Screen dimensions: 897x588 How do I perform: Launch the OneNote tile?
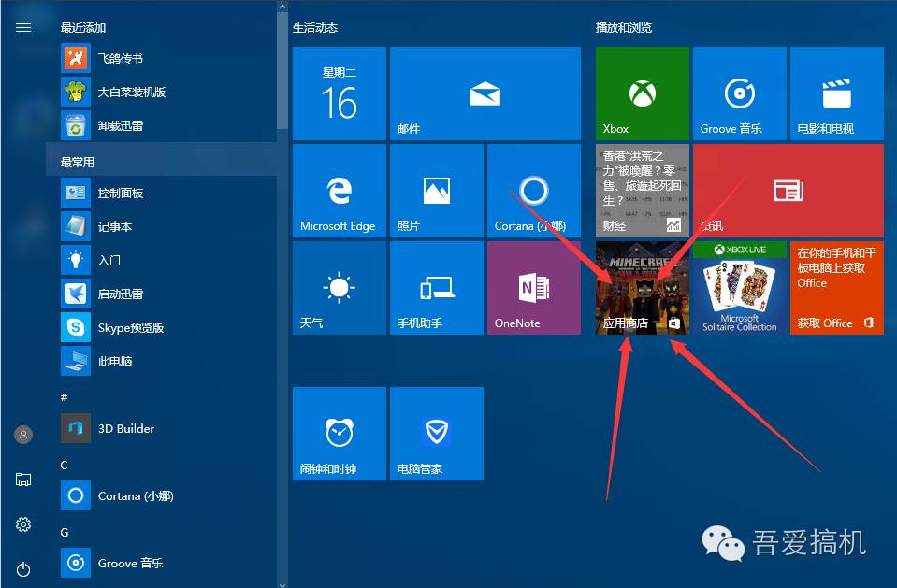click(533, 287)
